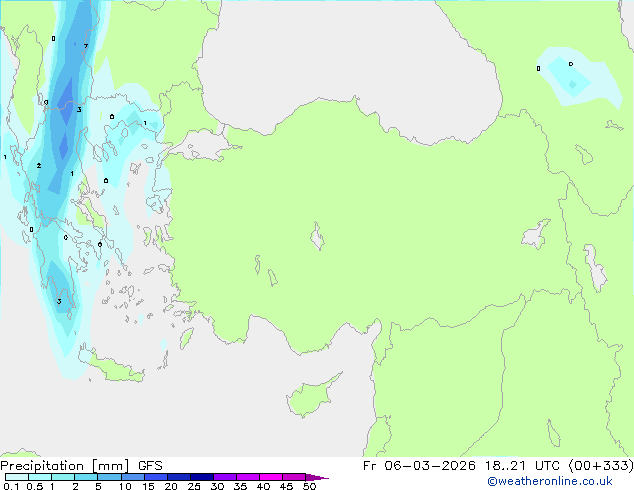The width and height of the screenshot is (634, 490).
Task: Click the legend label '0.1'
Action: 11,486
